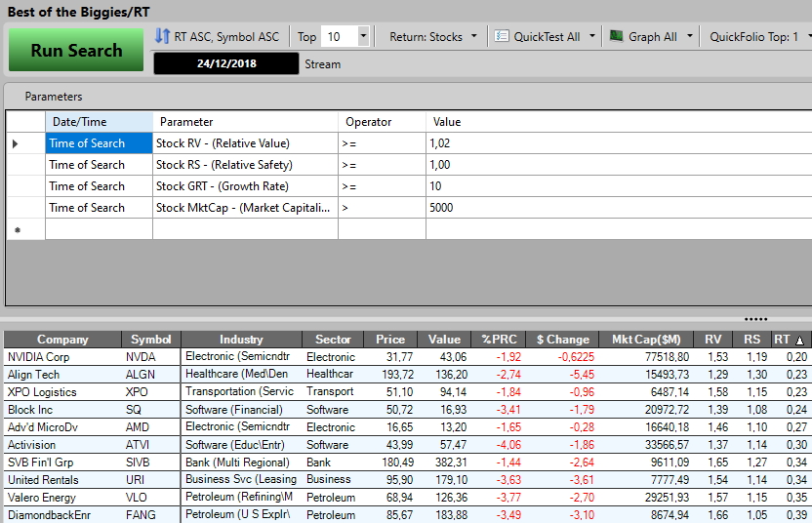Viewport: 812px width, 523px height.
Task: Click the 77518,80 market cap cell
Action: tap(646, 357)
